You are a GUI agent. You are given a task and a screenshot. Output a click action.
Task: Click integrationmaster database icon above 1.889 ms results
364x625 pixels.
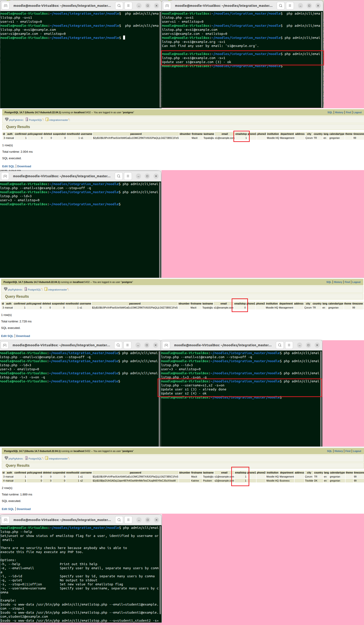click(47, 458)
